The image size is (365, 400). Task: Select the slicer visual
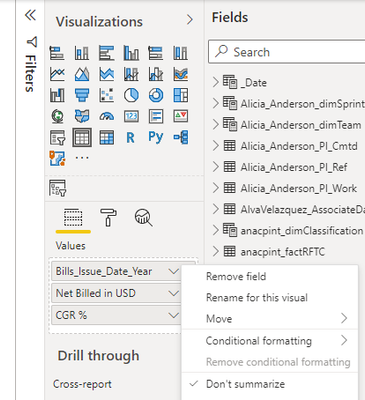(x=57, y=137)
